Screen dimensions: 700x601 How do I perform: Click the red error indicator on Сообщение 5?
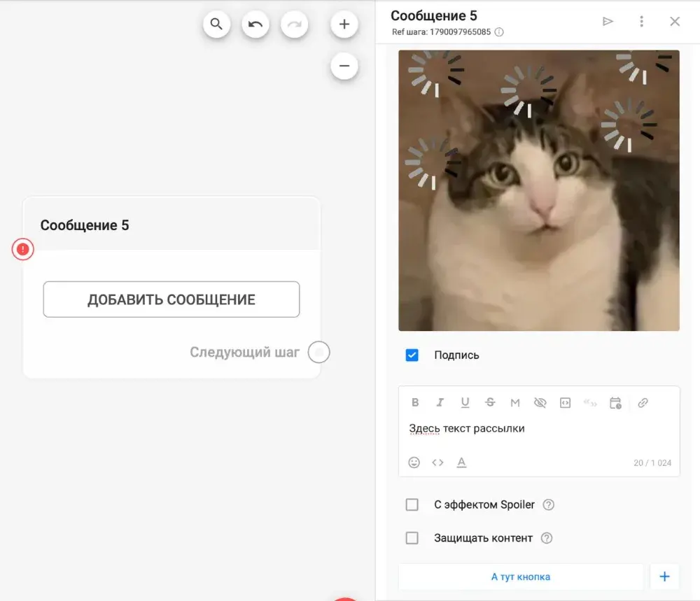click(23, 249)
